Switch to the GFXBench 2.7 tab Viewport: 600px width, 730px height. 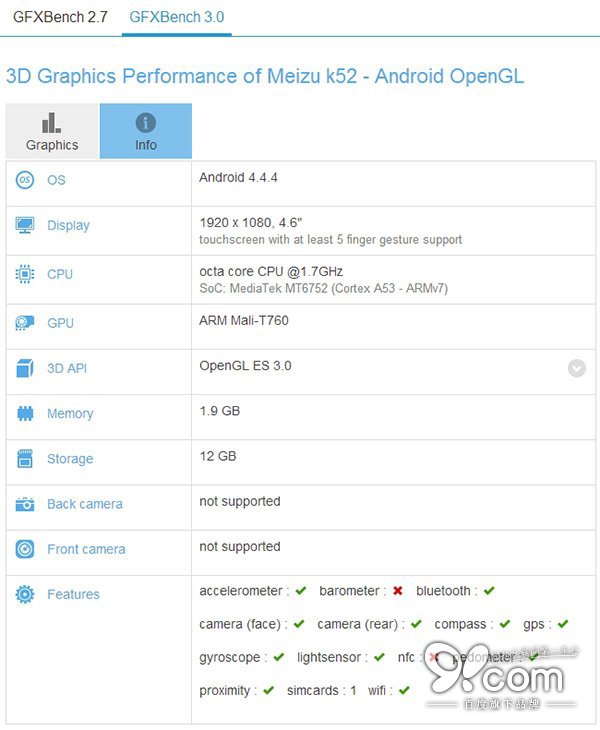[x=59, y=17]
